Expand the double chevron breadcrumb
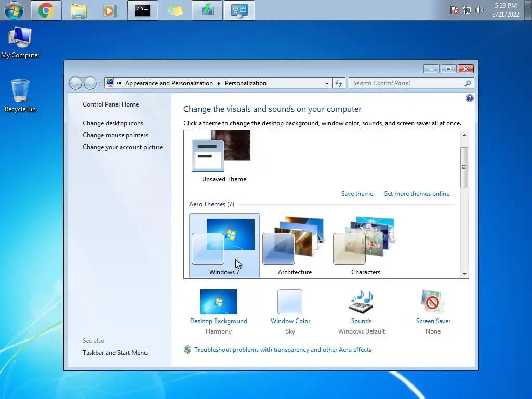 point(119,83)
